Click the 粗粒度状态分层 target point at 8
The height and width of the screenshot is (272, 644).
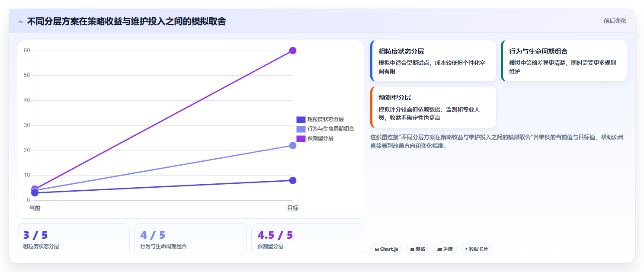coord(293,180)
